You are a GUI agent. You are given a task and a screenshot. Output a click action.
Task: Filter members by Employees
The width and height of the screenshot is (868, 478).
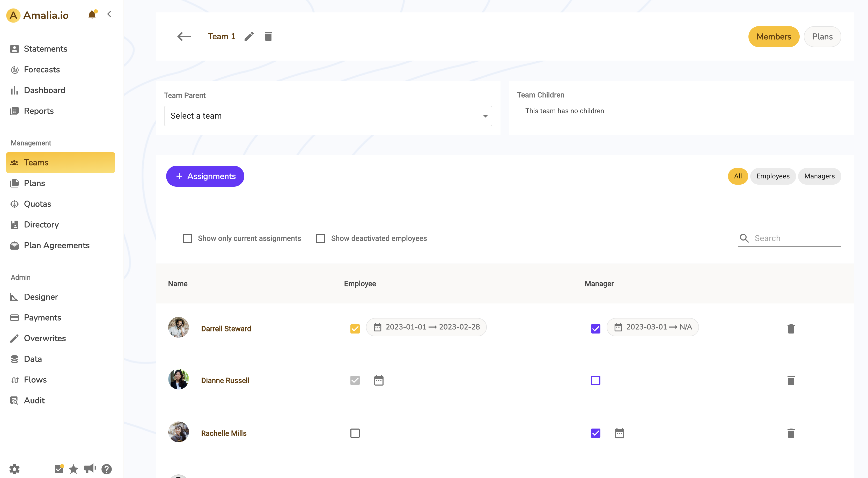[x=773, y=176]
